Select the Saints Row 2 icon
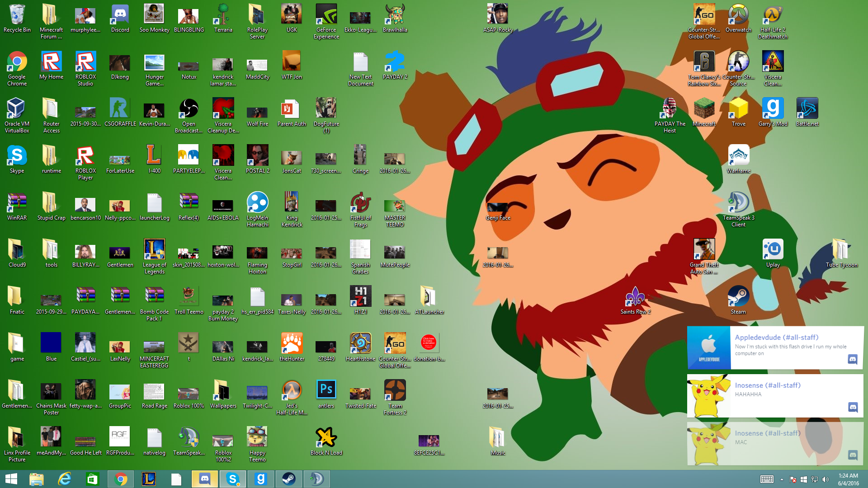Image resolution: width=868 pixels, height=488 pixels. pos(635,300)
